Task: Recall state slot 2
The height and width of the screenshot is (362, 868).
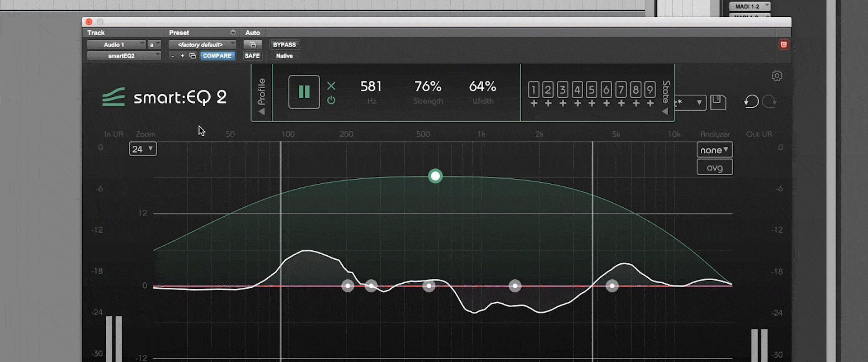Action: (548, 90)
